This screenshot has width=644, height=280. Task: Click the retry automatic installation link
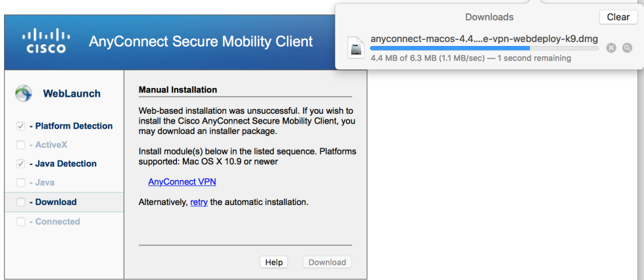tap(199, 202)
